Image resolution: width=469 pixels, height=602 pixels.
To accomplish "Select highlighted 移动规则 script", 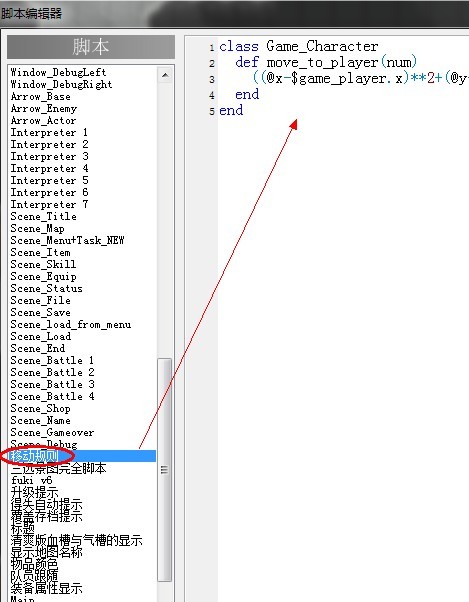I will pyautogui.click(x=83, y=456).
